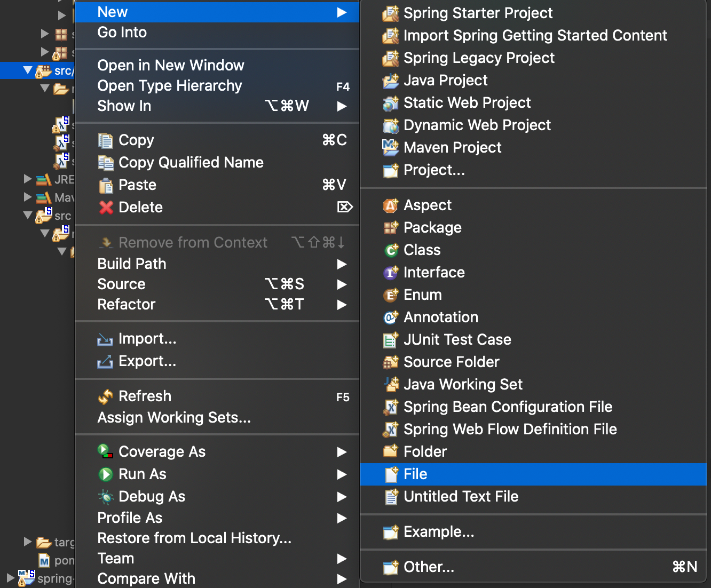Click the Source Folder icon
This screenshot has width=711, height=588.
point(391,362)
